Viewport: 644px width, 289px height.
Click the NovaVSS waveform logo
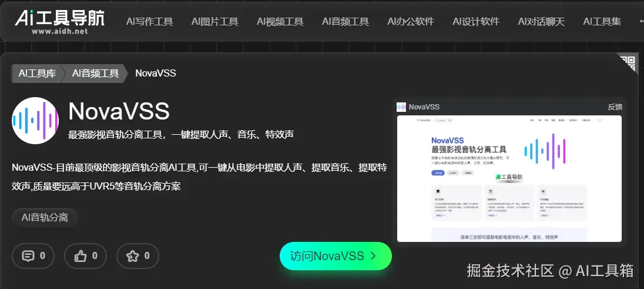pos(35,121)
